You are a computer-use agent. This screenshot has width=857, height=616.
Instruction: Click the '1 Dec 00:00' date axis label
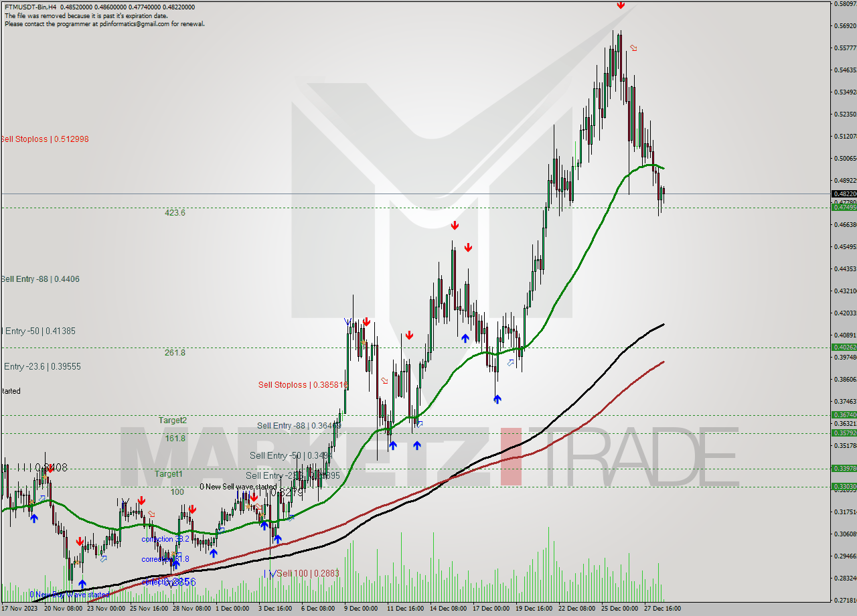point(232,609)
